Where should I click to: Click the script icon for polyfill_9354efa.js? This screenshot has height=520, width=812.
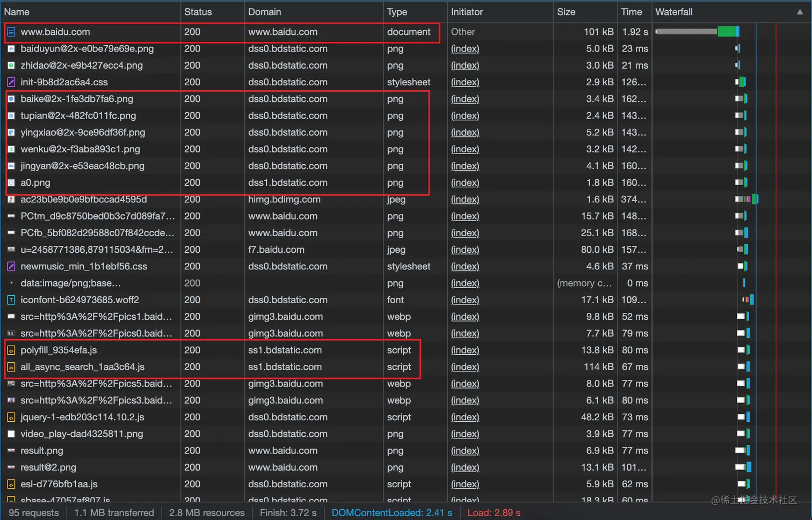coord(11,350)
